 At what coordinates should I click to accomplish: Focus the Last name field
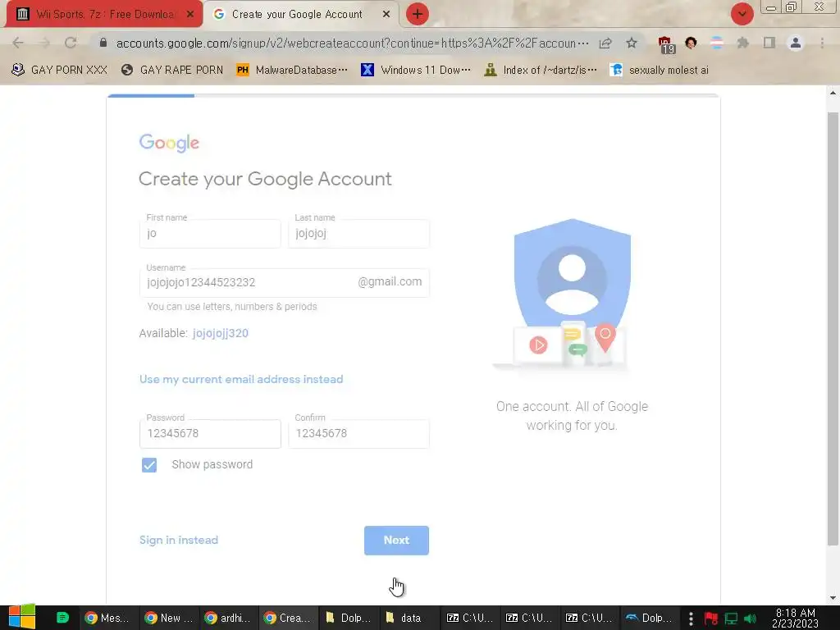(358, 233)
